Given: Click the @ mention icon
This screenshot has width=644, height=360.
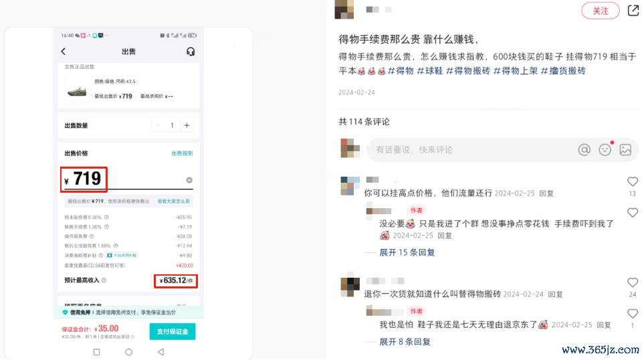Looking at the screenshot, I should point(584,150).
